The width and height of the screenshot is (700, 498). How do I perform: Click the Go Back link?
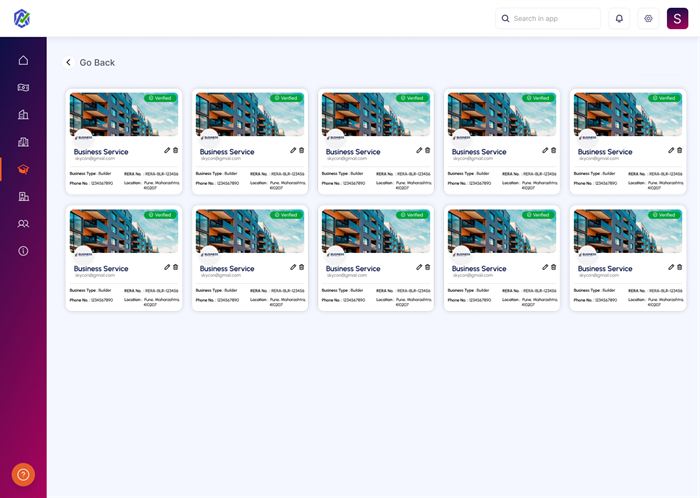point(97,63)
